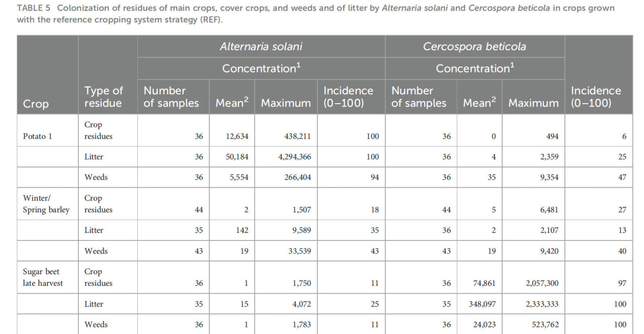Viewport: 644px width, 334px height.
Task: Click the 4,294,366 maximum value
Action: click(x=294, y=157)
